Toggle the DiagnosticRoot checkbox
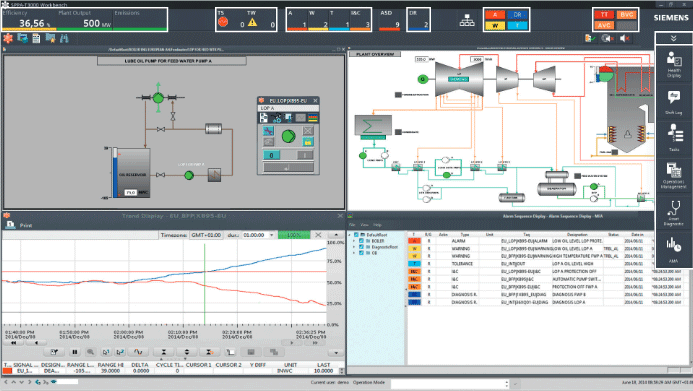 361,247
